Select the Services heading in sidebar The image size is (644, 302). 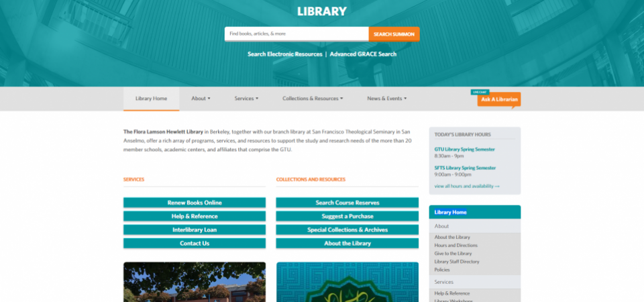point(475,282)
